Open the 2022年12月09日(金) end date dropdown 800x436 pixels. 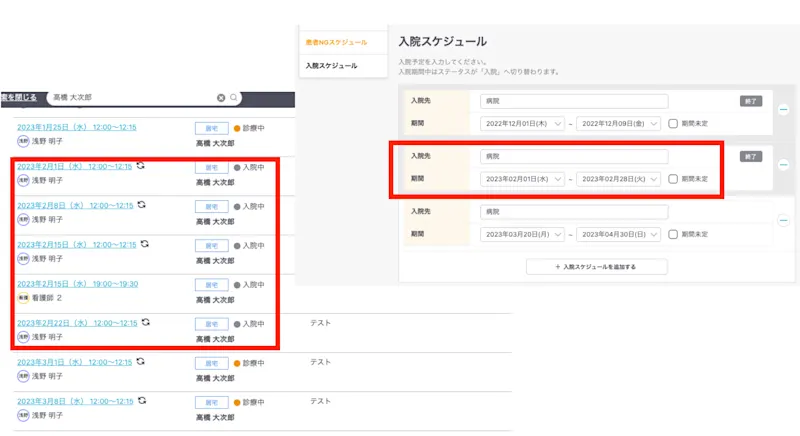tap(618, 123)
